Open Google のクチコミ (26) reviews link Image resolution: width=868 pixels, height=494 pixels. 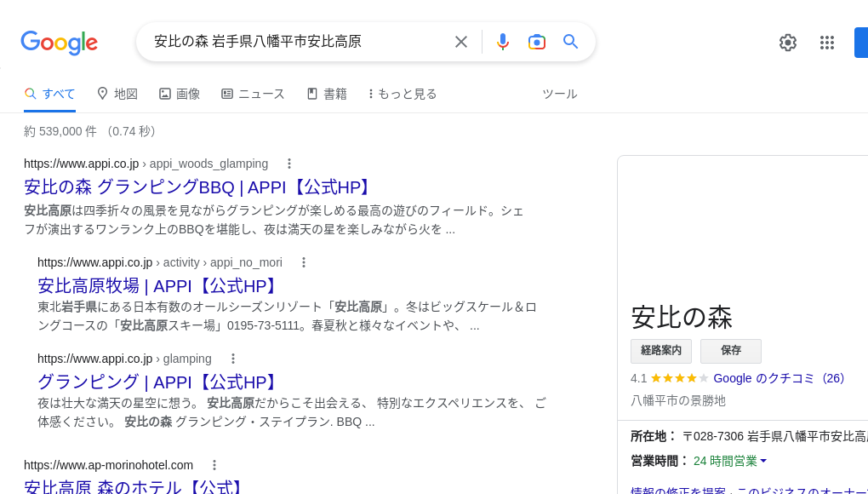pos(779,378)
